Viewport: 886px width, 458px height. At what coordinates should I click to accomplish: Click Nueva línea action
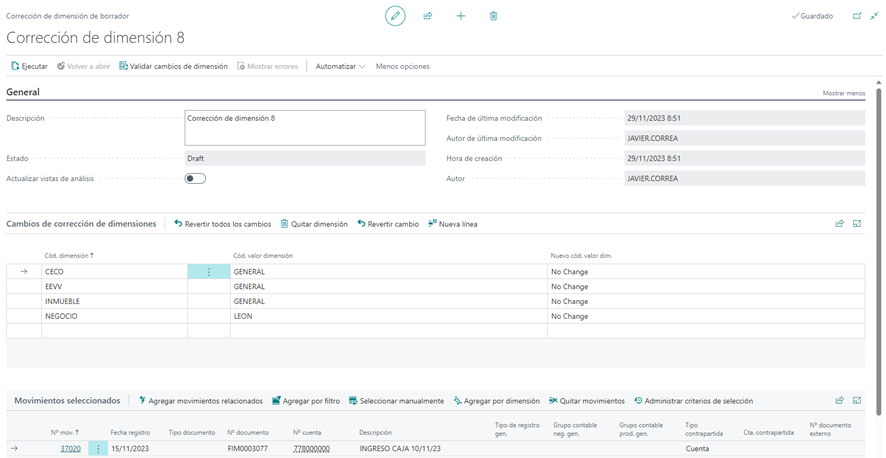pyautogui.click(x=453, y=224)
